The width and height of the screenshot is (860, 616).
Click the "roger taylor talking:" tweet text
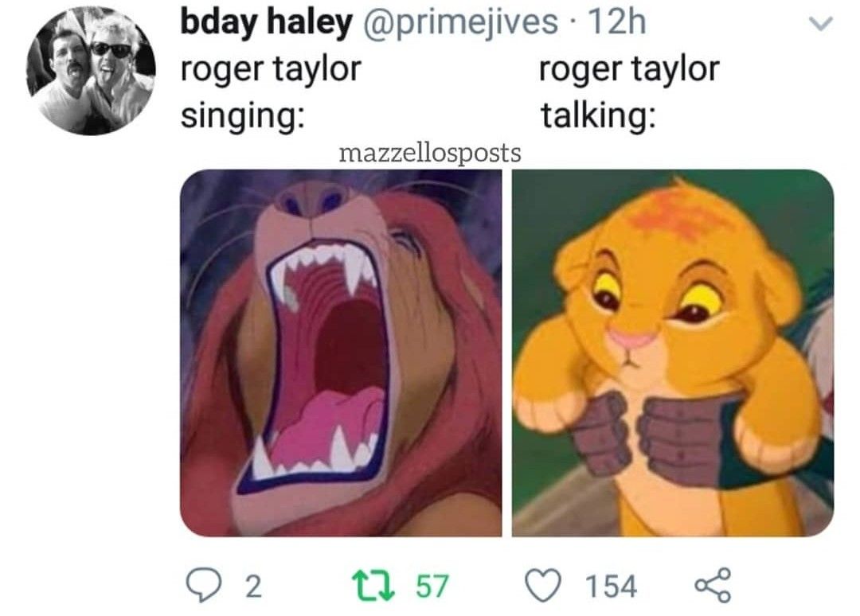coord(629,92)
